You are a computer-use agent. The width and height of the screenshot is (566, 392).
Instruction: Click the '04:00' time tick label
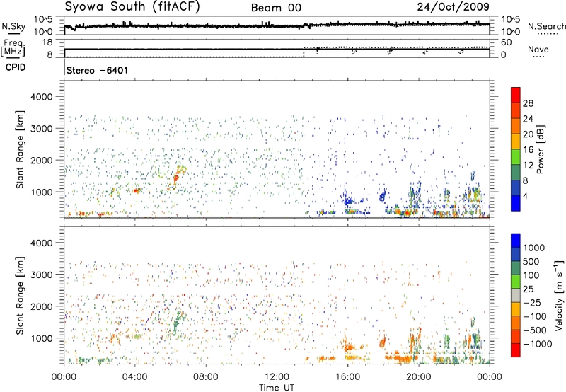tap(134, 377)
